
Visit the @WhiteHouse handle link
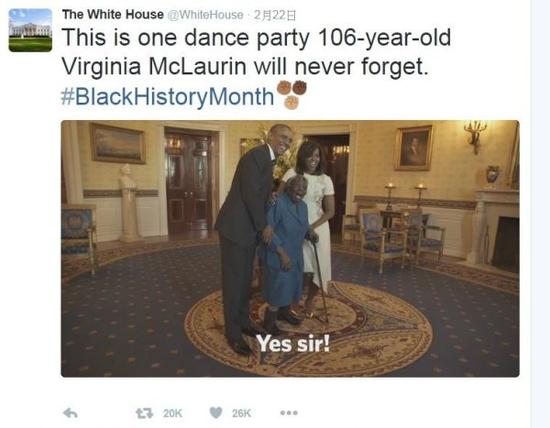205,15
